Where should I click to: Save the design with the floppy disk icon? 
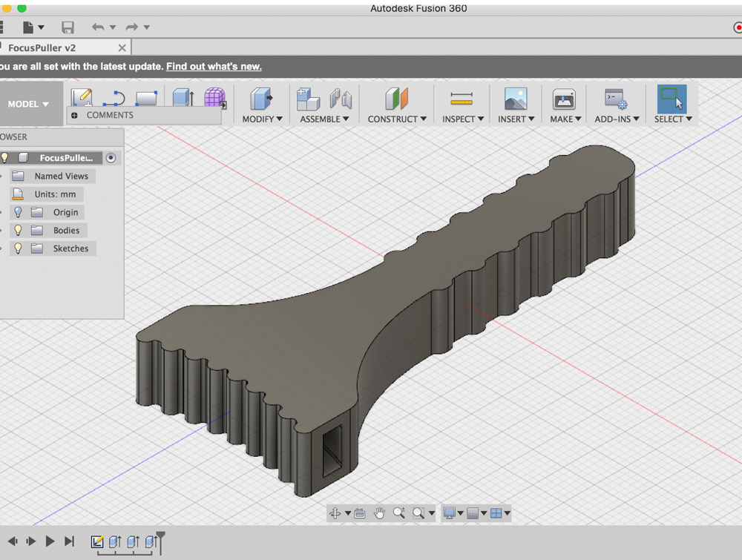[x=68, y=27]
